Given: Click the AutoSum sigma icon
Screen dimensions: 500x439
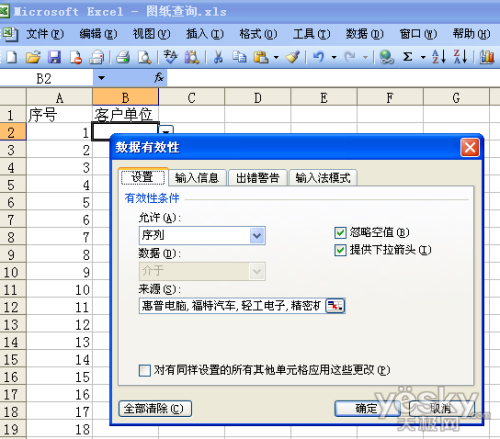Looking at the screenshot, I should pos(407,57).
